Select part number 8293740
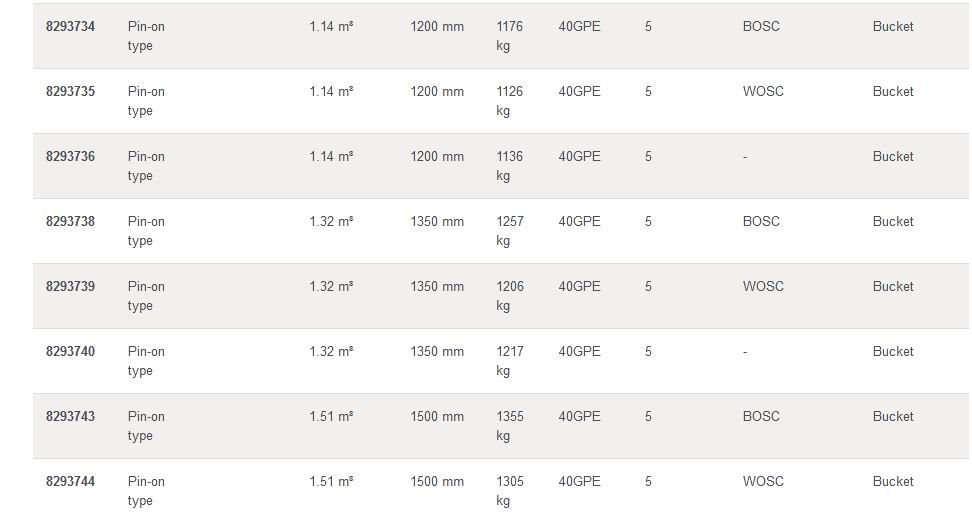972x522 pixels. pos(70,352)
